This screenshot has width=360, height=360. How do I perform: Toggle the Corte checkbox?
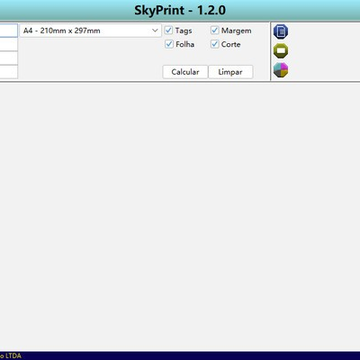(x=215, y=44)
